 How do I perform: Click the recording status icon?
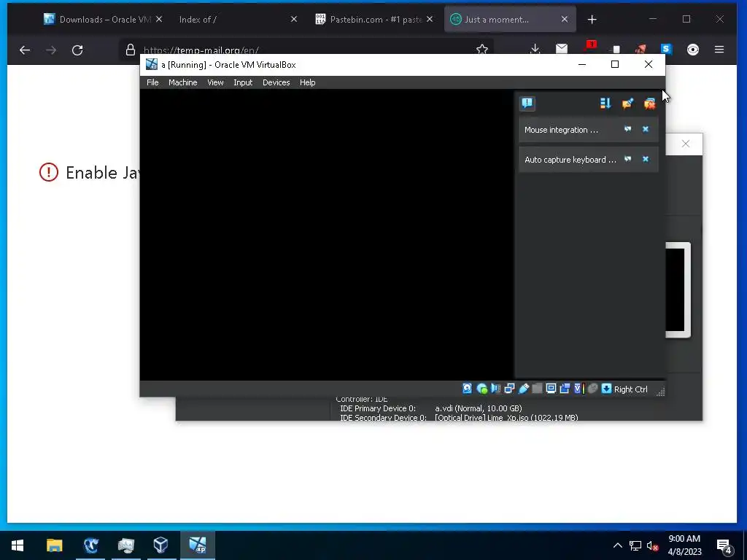click(565, 389)
